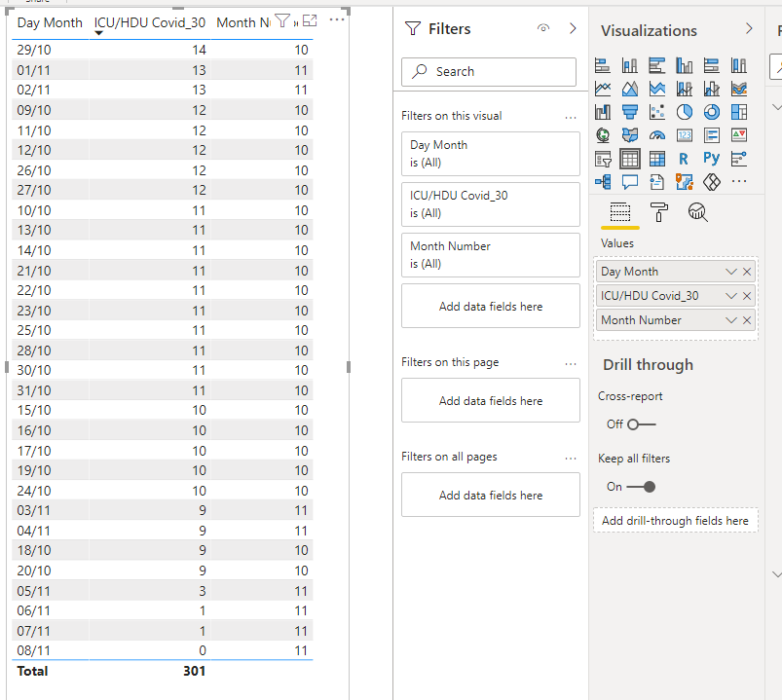The height and width of the screenshot is (700, 782).
Task: Select the gauge visual
Action: click(x=656, y=135)
